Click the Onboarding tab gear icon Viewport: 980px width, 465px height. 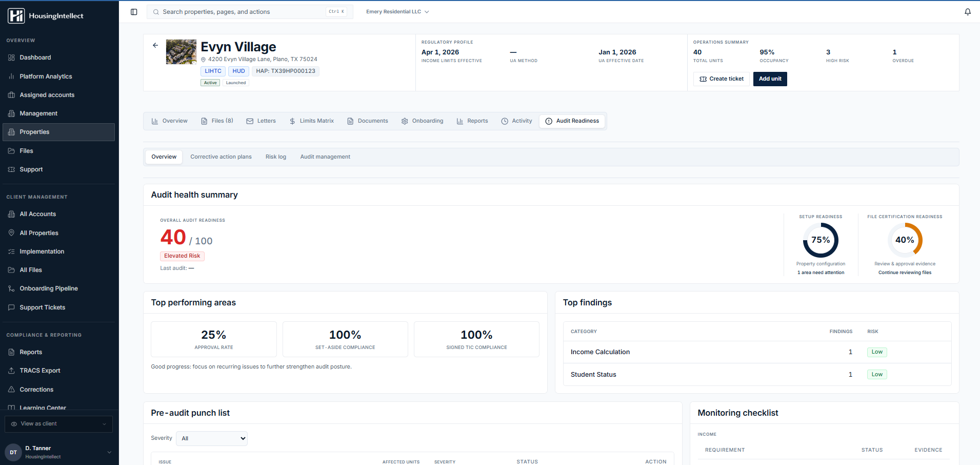click(405, 121)
